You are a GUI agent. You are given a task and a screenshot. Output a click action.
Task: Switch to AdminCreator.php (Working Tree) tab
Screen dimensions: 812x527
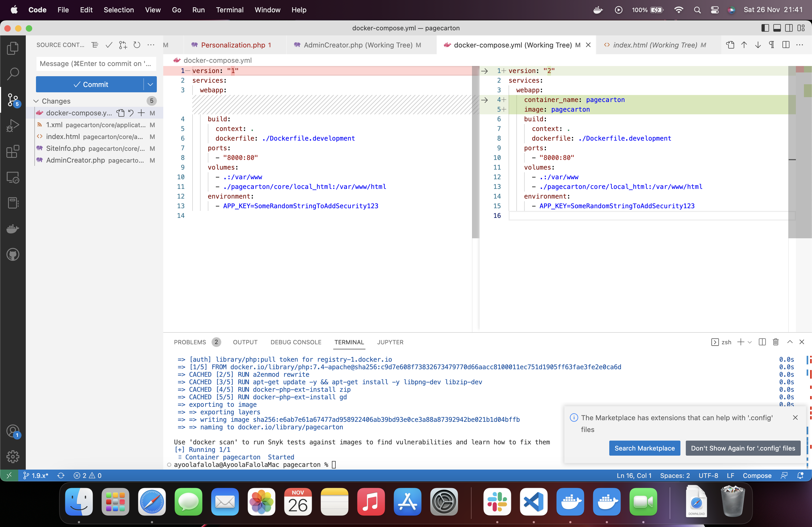[x=362, y=45]
